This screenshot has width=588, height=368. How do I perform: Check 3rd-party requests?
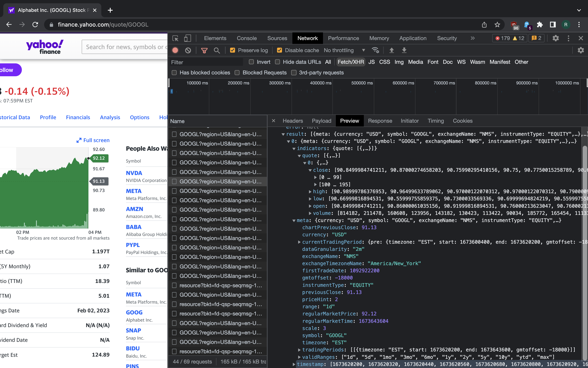(294, 73)
